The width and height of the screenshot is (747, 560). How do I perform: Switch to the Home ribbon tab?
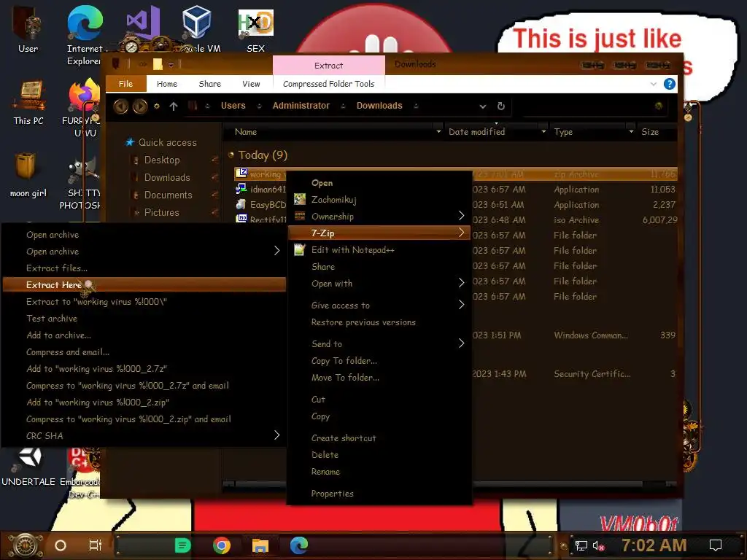[x=167, y=84]
